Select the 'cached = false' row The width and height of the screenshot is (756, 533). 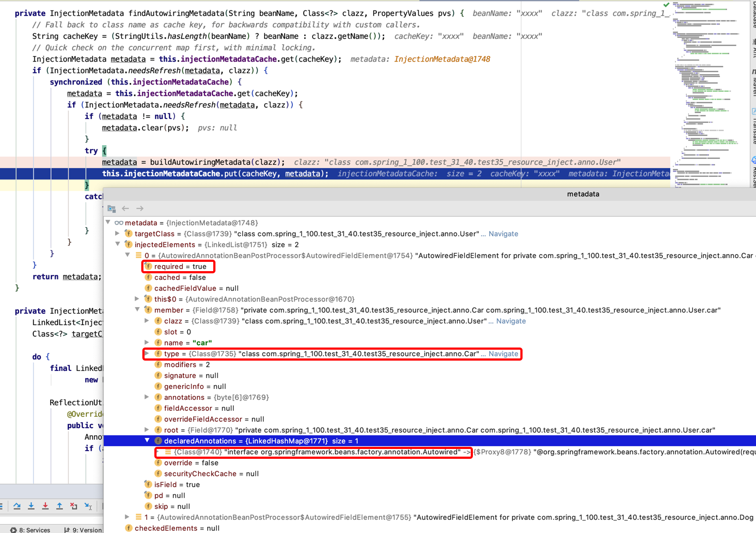[x=430, y=277]
